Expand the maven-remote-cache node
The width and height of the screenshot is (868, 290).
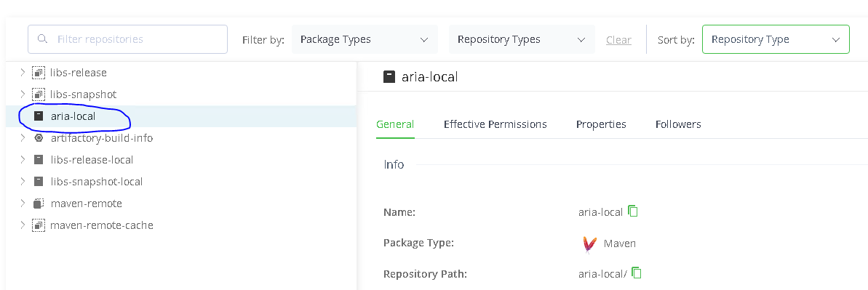pyautogui.click(x=22, y=225)
